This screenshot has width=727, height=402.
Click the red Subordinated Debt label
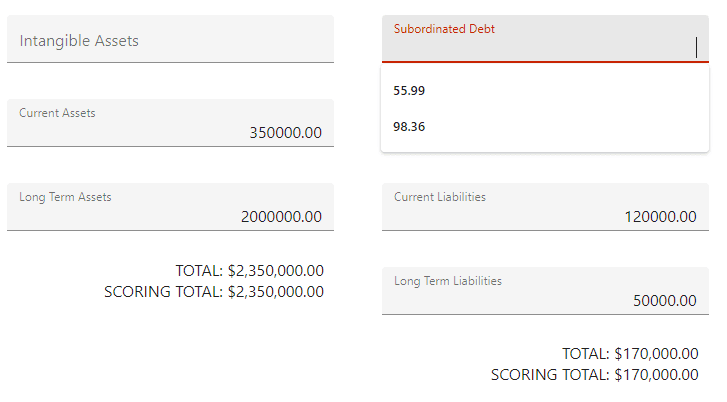pyautogui.click(x=444, y=29)
